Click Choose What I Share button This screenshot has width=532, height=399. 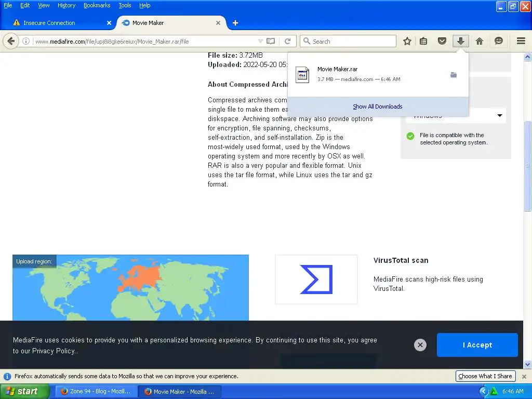click(x=485, y=376)
